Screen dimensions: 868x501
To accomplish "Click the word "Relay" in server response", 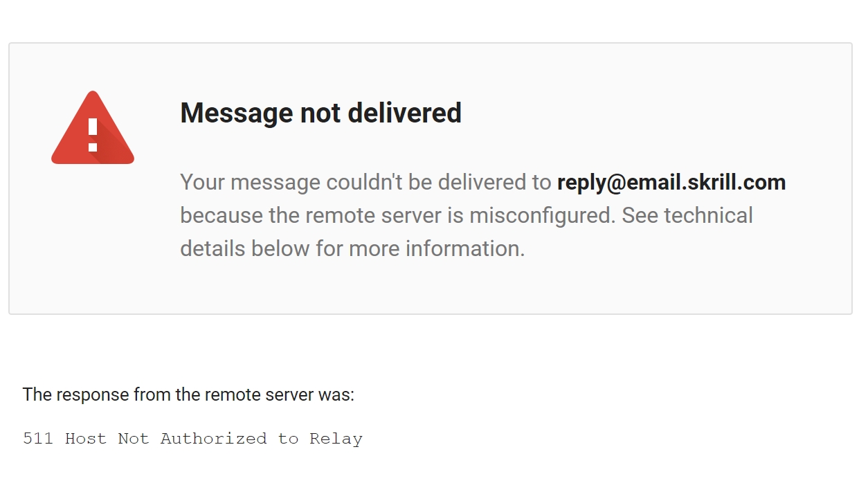I will point(336,439).
